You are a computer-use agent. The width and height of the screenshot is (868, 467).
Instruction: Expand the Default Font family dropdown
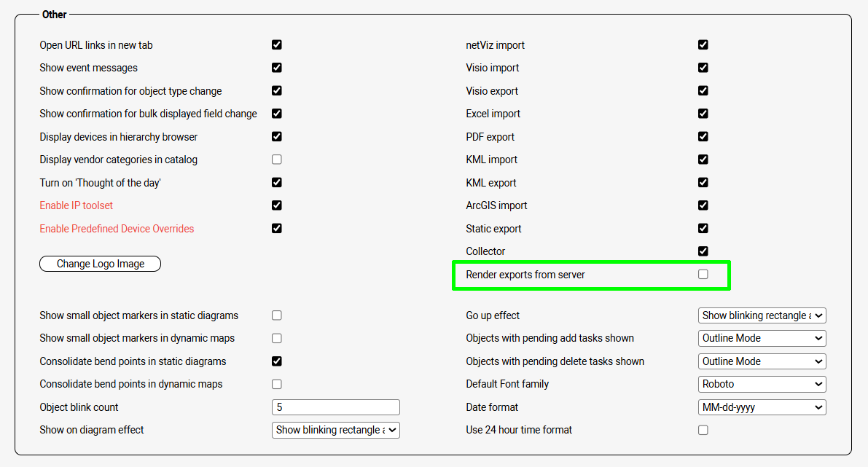(762, 384)
